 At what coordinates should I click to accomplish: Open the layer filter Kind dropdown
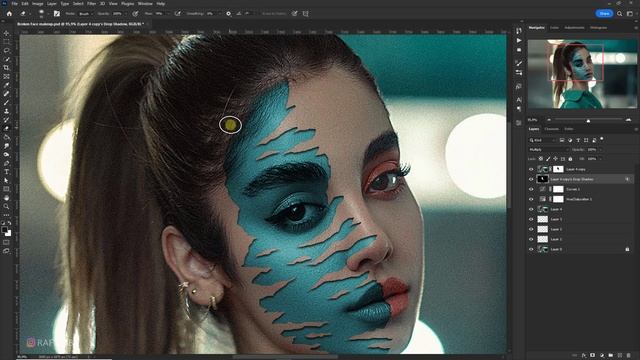542,140
